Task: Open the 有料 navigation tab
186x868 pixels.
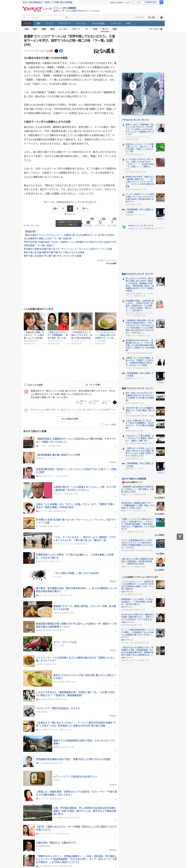Action: [128, 23]
